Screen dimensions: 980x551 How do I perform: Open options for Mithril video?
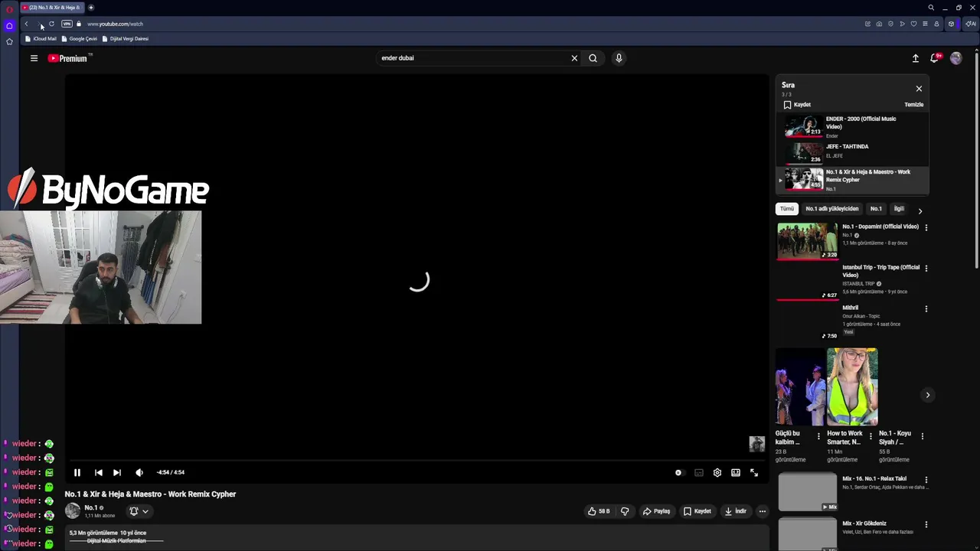click(x=926, y=309)
